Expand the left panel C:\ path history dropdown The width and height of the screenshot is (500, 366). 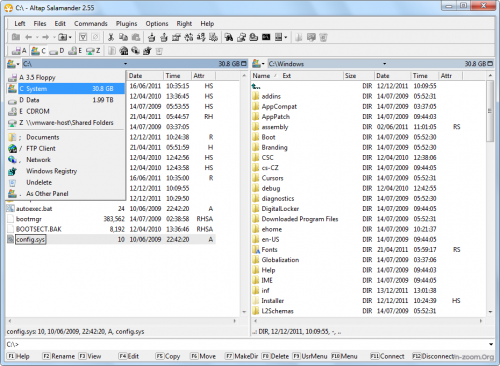tap(125, 63)
